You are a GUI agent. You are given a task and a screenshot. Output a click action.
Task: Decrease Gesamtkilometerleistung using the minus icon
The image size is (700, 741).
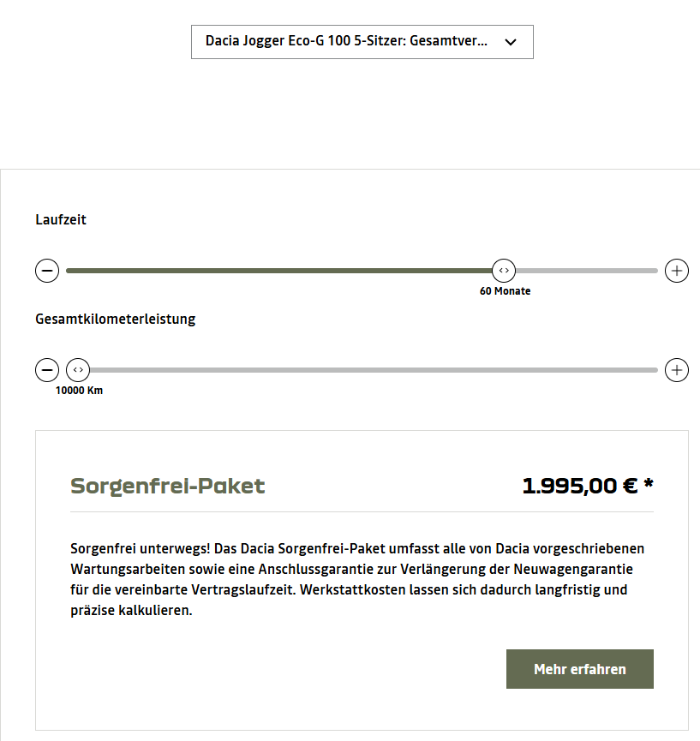pos(47,370)
